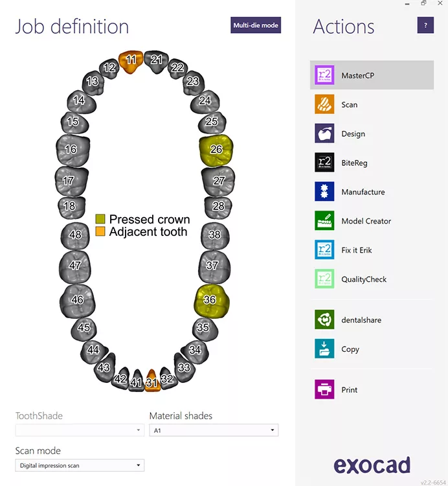Click the Multi-die mode button
Viewport: 448px width, 486px height.
pos(256,25)
